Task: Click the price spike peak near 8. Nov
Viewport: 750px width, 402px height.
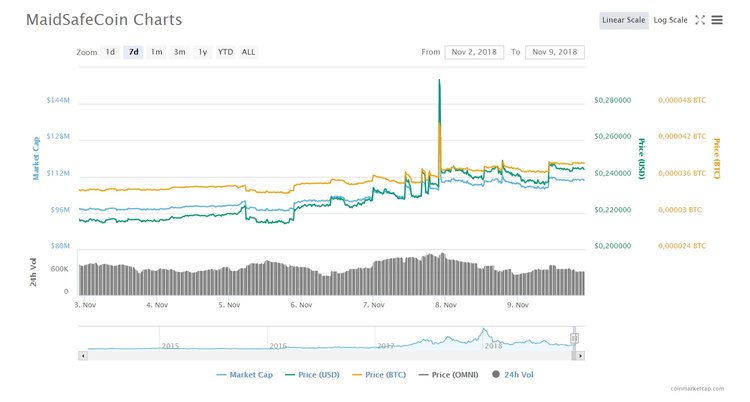Action: pos(440,80)
